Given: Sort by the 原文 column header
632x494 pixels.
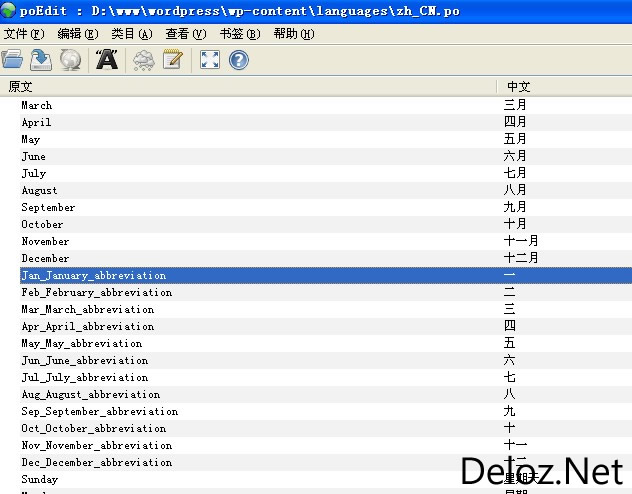Looking at the screenshot, I should (248, 87).
